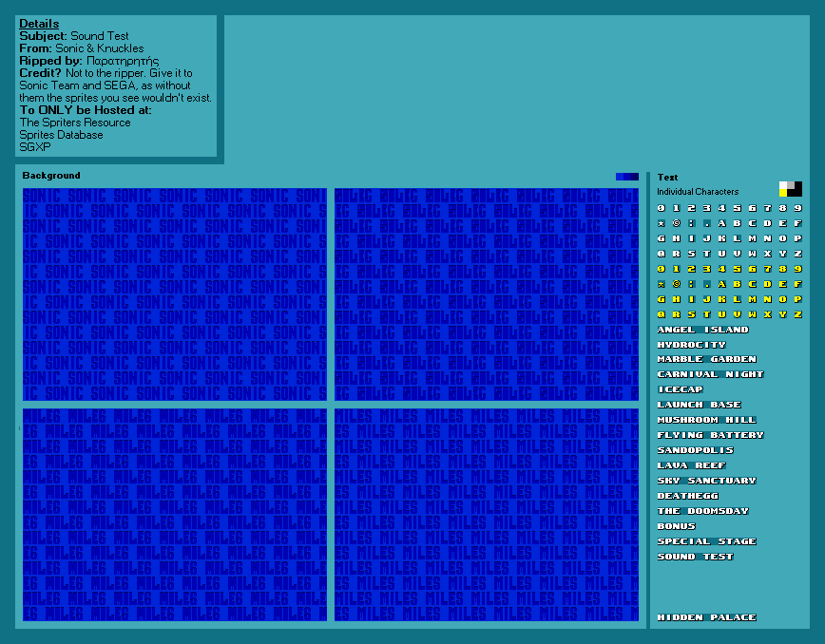The width and height of the screenshot is (825, 644).
Task: Select the white letter Z sprite
Action: coord(798,254)
